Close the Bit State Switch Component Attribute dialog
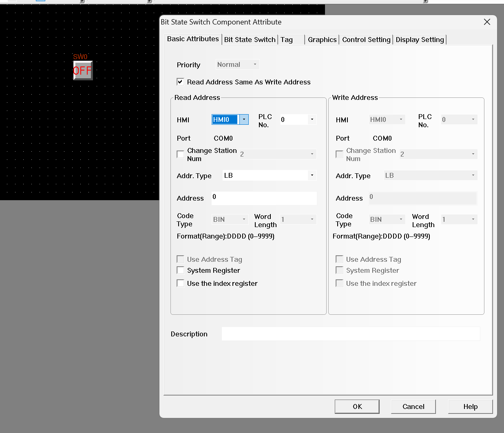504x433 pixels. (x=487, y=22)
